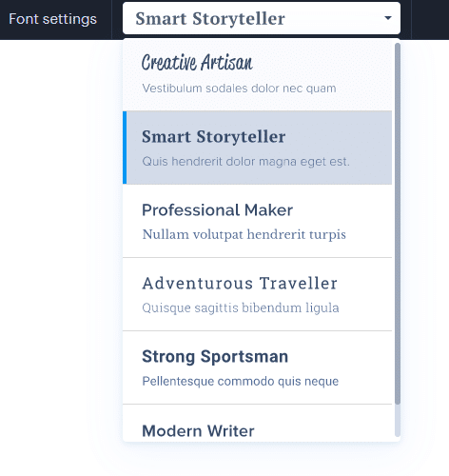Choose the highlighted Smart Storyteller option
This screenshot has height=476, width=449.
[257, 148]
